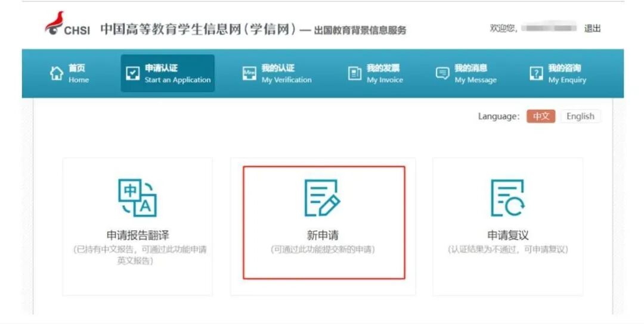Open 我的咨询 My Enquiry

click(558, 74)
